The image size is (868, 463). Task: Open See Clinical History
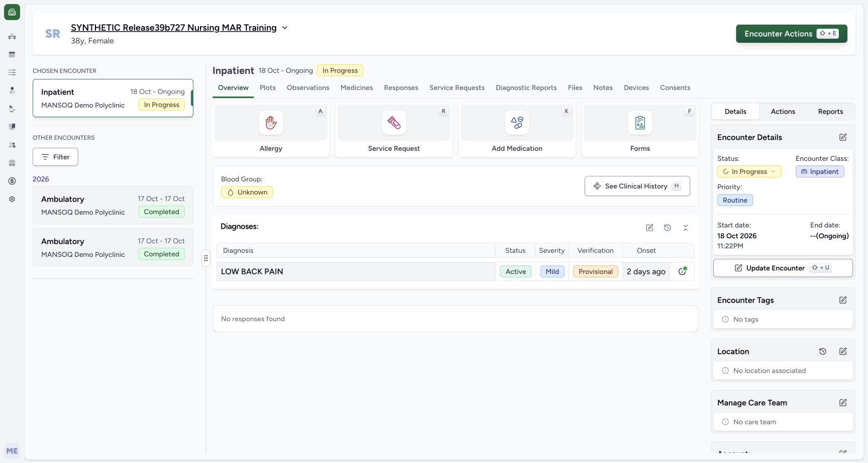637,186
